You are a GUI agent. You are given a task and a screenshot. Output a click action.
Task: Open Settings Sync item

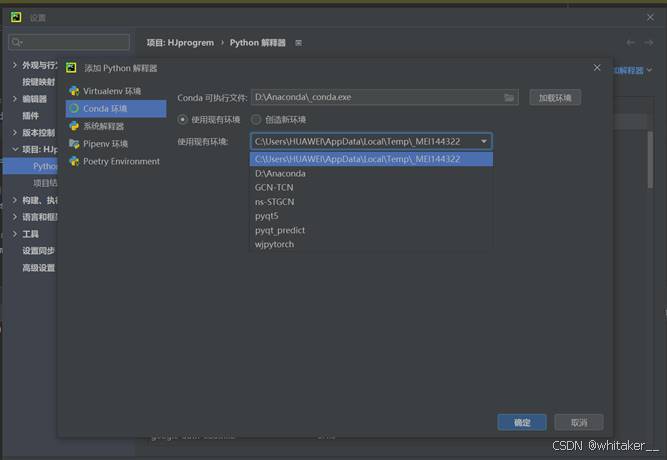(x=38, y=251)
